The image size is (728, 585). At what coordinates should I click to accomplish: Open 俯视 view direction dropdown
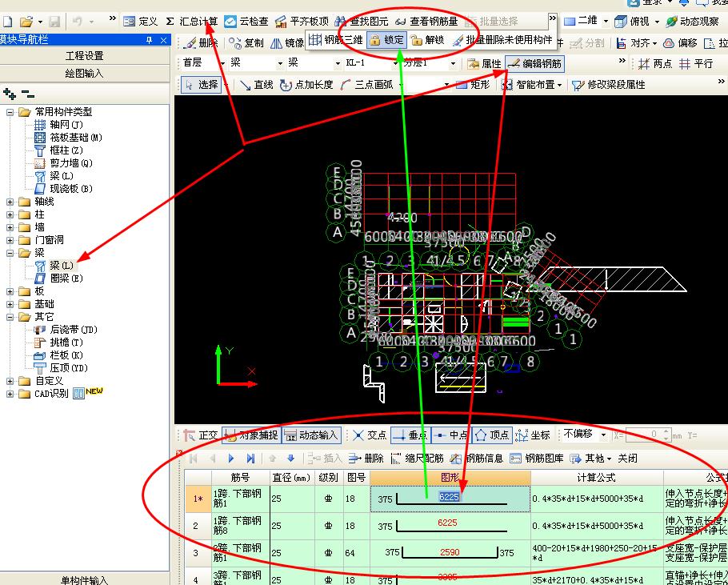coord(657,22)
